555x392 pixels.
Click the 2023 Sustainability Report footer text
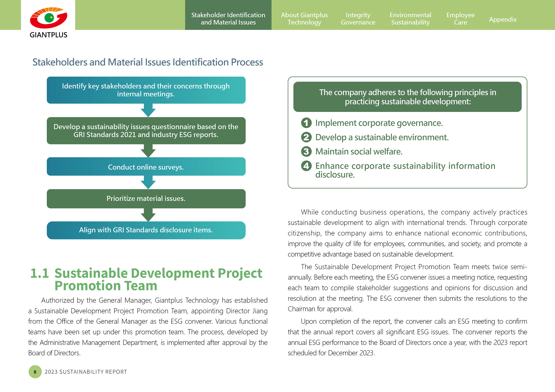pyautogui.click(x=86, y=372)
